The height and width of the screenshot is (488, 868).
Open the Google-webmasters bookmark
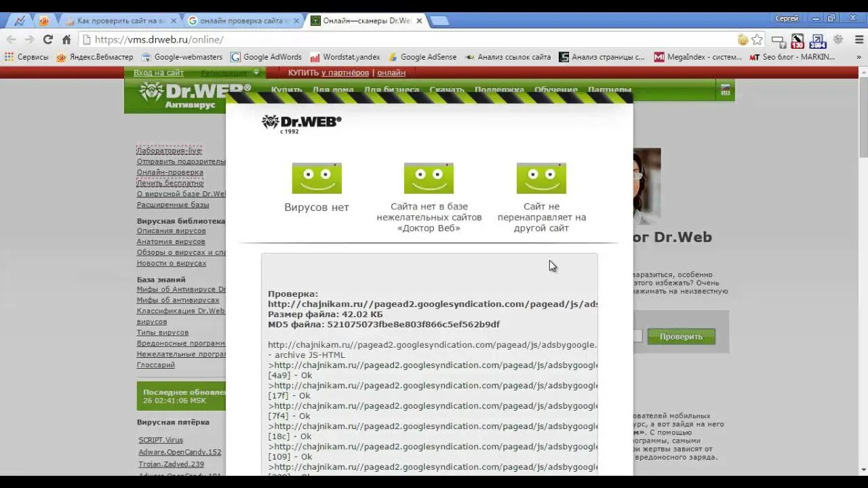[182, 57]
